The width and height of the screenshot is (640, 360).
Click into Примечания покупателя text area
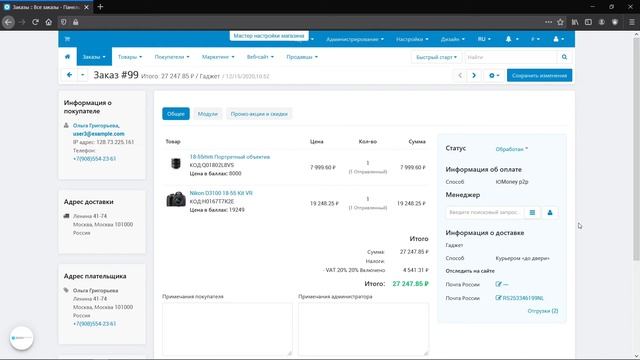tap(227, 329)
